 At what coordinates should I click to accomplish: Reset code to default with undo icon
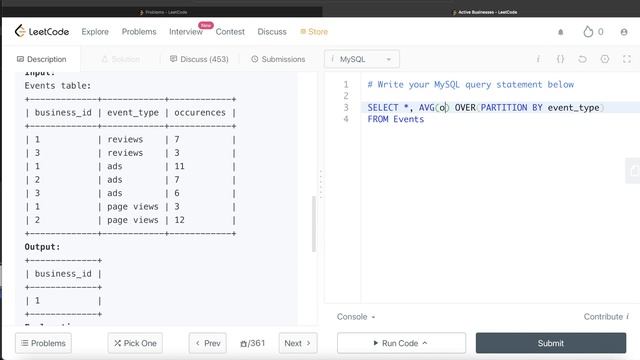coord(582,59)
